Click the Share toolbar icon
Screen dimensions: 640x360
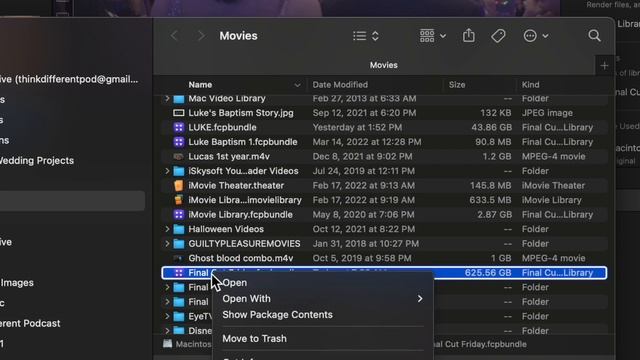[469, 36]
